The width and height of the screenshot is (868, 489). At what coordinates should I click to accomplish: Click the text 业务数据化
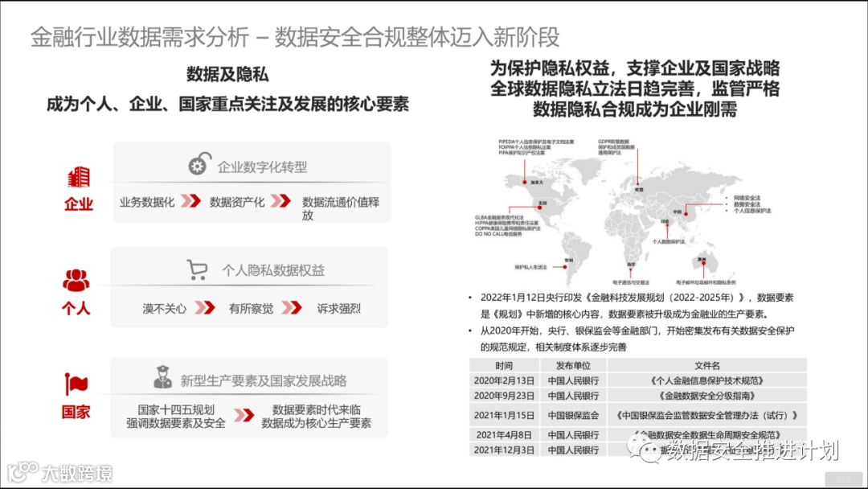pos(147,202)
